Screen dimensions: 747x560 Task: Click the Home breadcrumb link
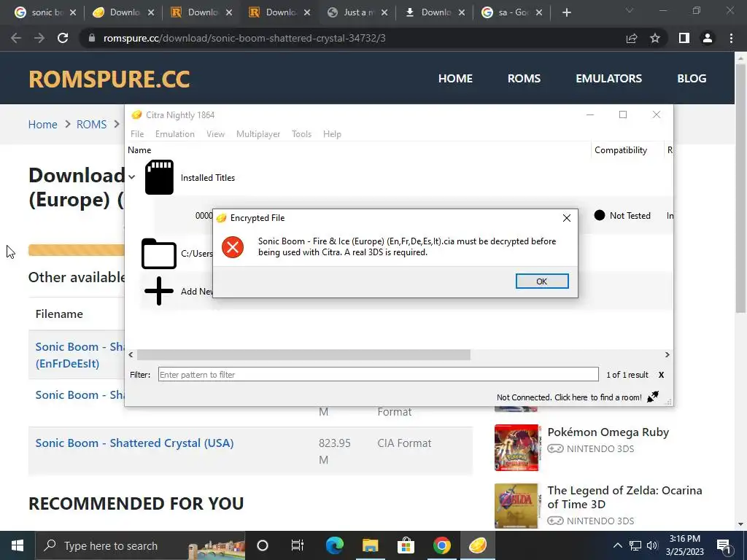click(x=42, y=124)
